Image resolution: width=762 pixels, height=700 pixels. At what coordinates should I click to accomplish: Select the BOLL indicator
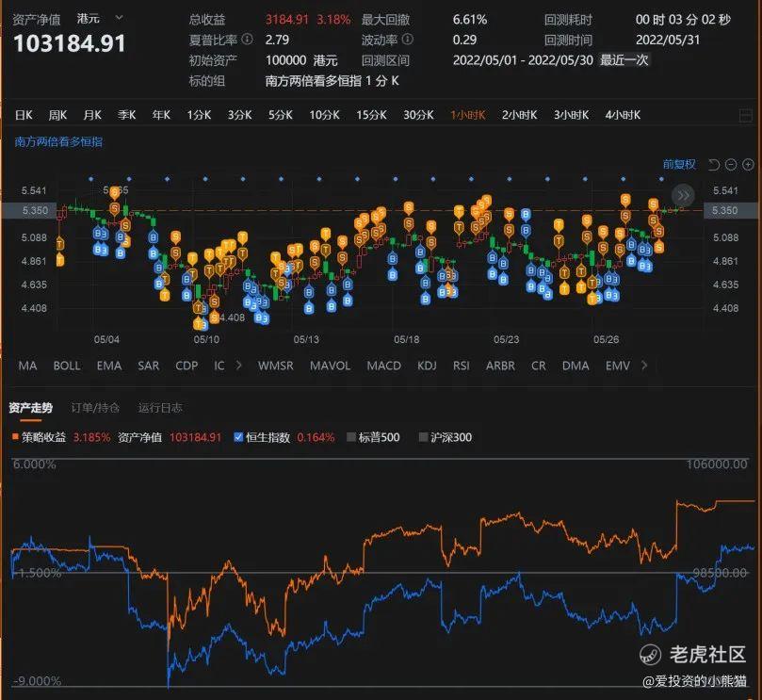pyautogui.click(x=67, y=366)
